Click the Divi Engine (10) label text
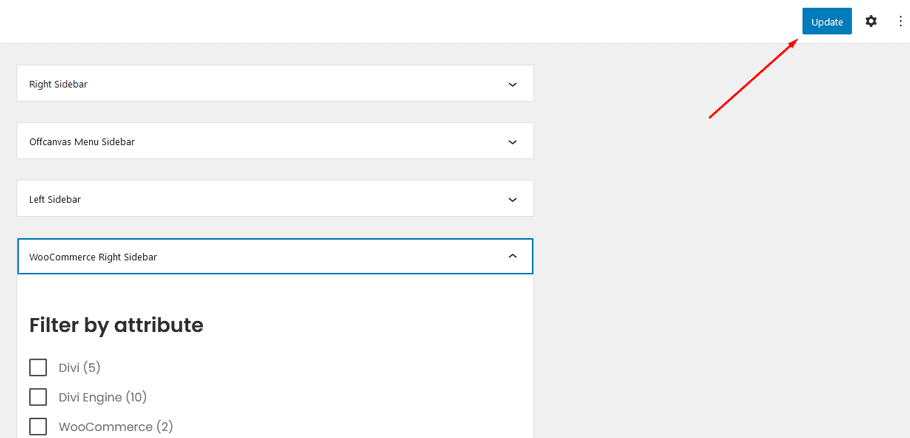Screen dimensions: 910x438 coord(103,397)
